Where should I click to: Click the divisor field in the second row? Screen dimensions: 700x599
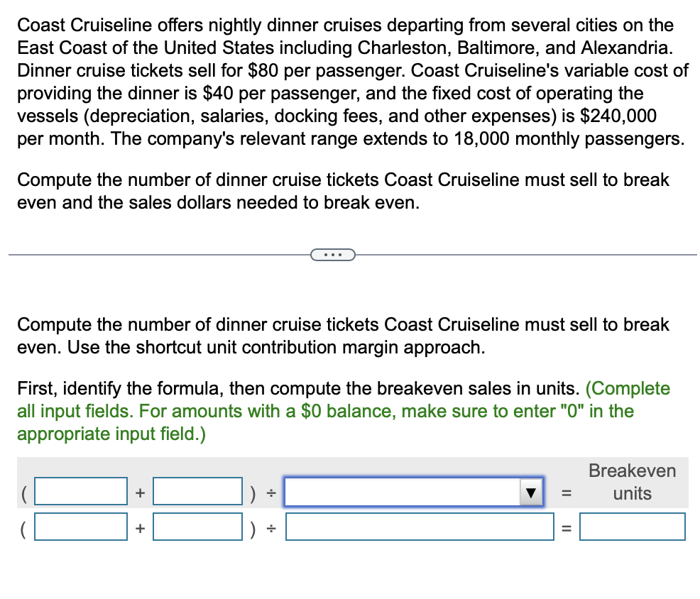click(x=419, y=527)
